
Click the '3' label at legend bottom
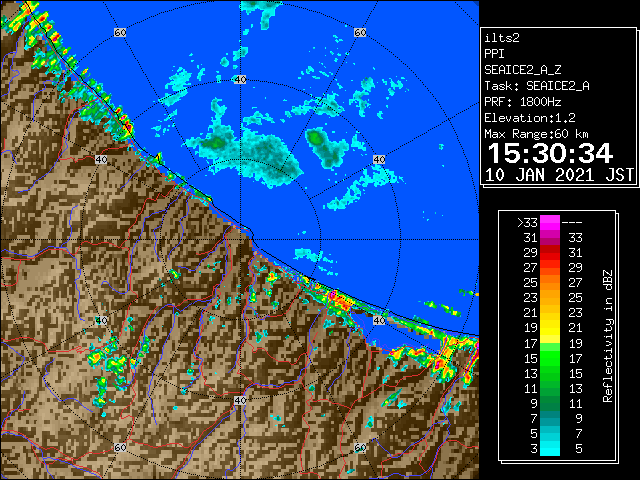(534, 449)
